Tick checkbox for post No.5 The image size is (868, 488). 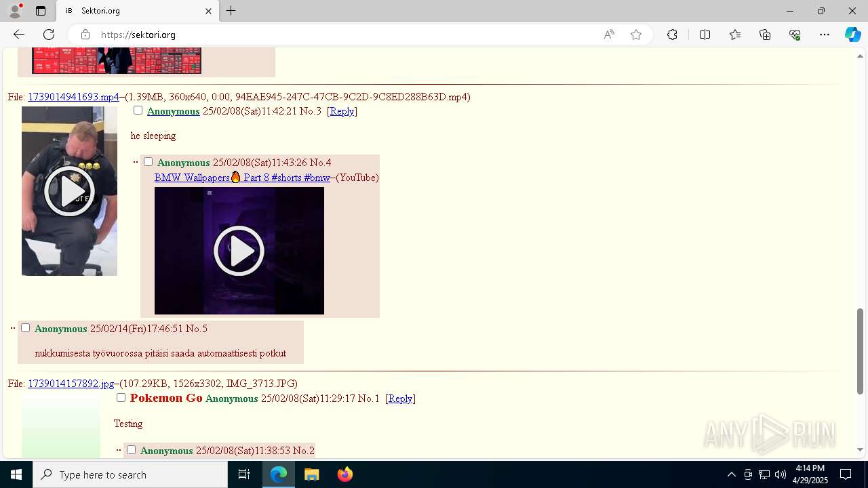point(25,328)
